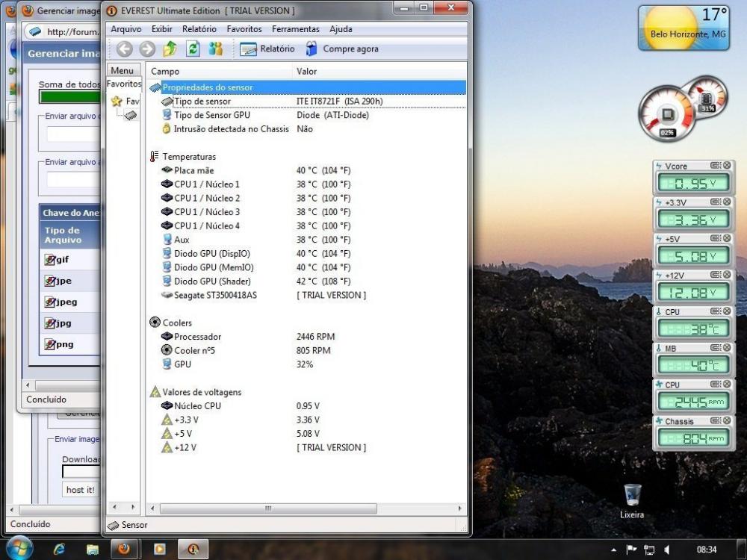Open the Lixeira recycle bin on desktop
This screenshot has height=560, width=747.
coord(632,495)
